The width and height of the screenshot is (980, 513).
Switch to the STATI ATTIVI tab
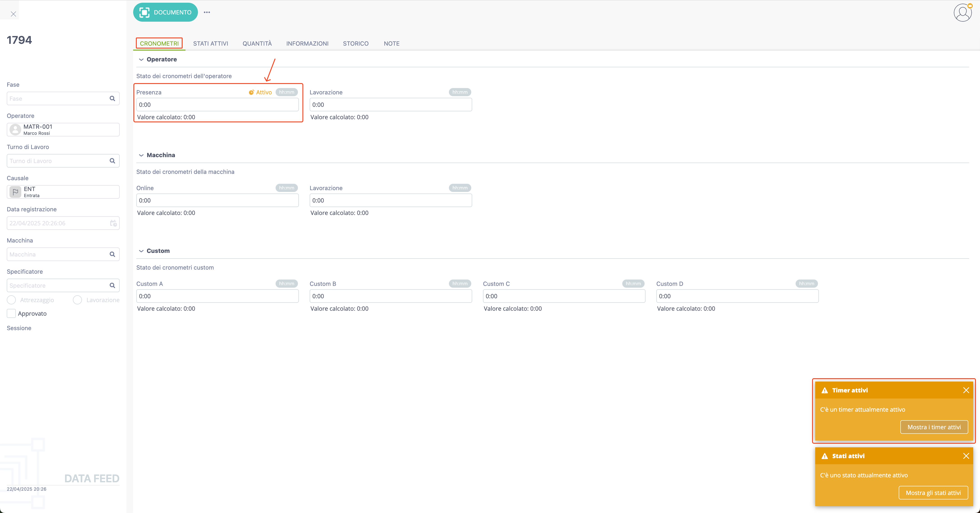pos(211,43)
